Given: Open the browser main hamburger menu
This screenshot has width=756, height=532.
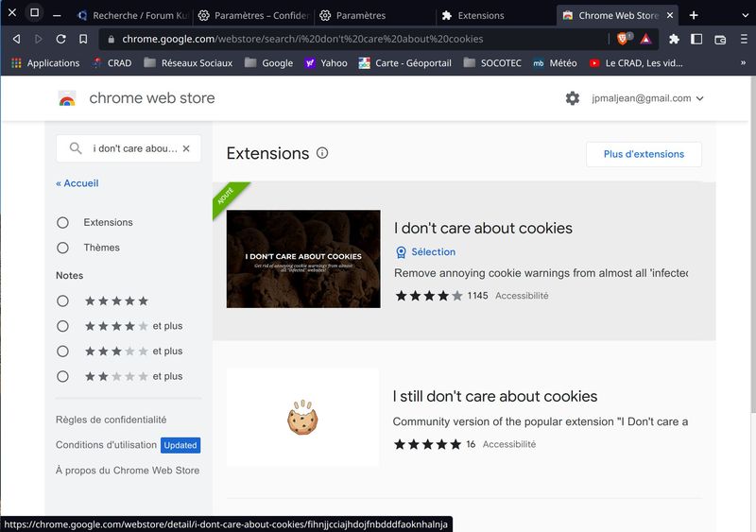Looking at the screenshot, I should pyautogui.click(x=744, y=39).
